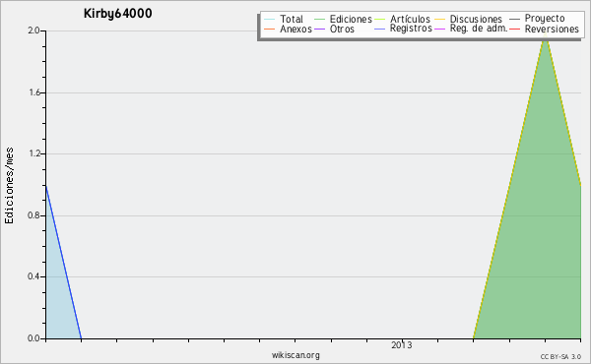The width and height of the screenshot is (591, 364).
Task: Click the 1.6 y-axis value
Action: 34,92
